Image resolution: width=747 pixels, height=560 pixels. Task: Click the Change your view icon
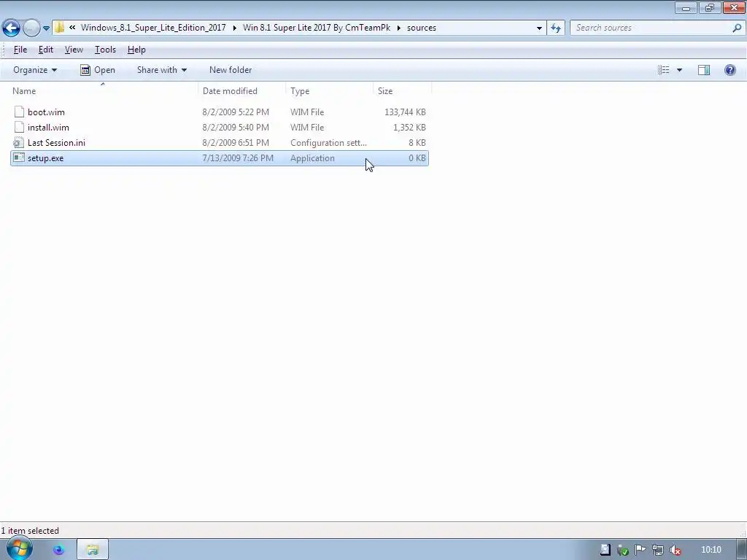point(664,70)
